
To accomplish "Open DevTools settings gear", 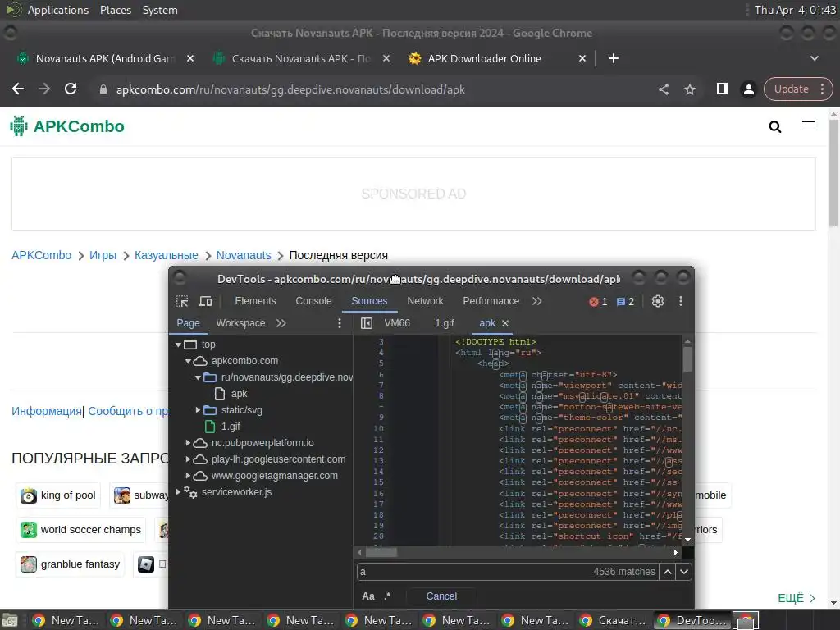I will click(658, 301).
